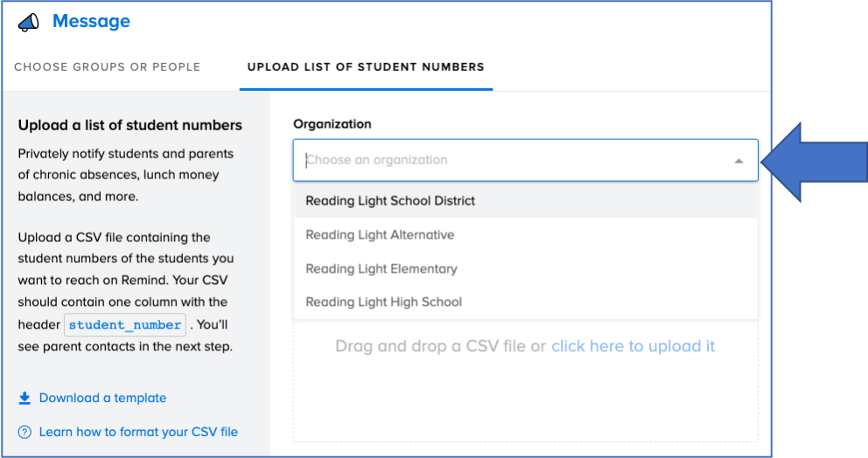Open Upload List of Student Numbers tab

(366, 67)
